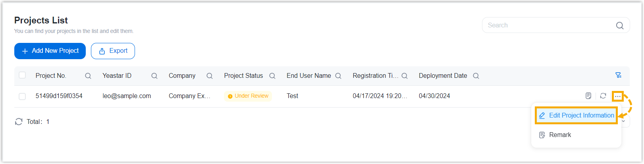
Task: Expand the page size dropdown arrow
Action: coord(623,121)
